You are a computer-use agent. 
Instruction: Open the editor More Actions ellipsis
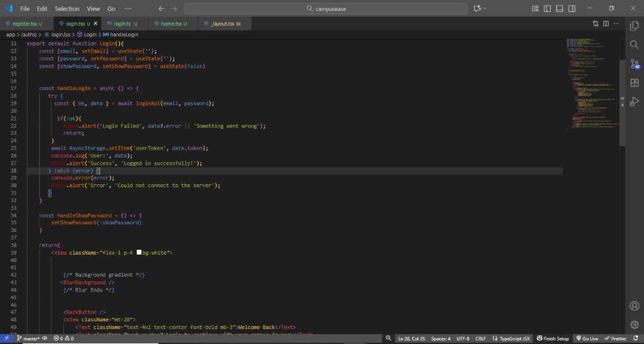(x=616, y=24)
